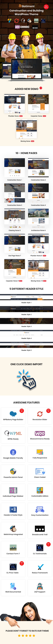Click the Save $12 badge on CL Price Table card
The image size is (53, 644).
22,563
